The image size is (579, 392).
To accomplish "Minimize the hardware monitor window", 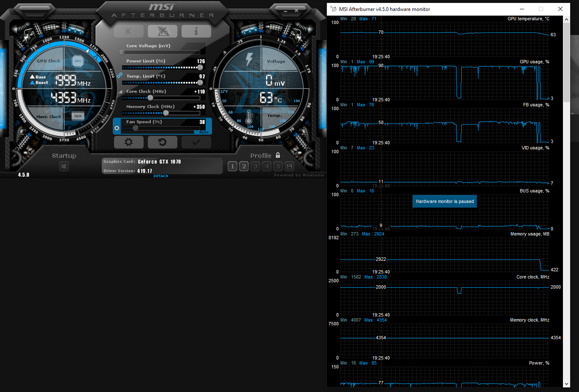I will [x=522, y=9].
